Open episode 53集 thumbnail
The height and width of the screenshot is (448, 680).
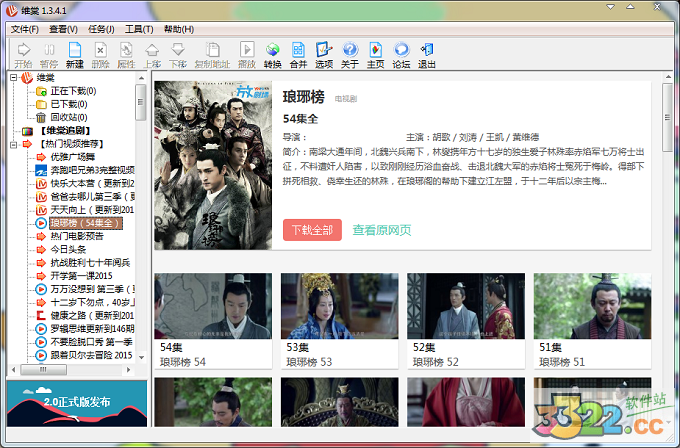[340, 306]
